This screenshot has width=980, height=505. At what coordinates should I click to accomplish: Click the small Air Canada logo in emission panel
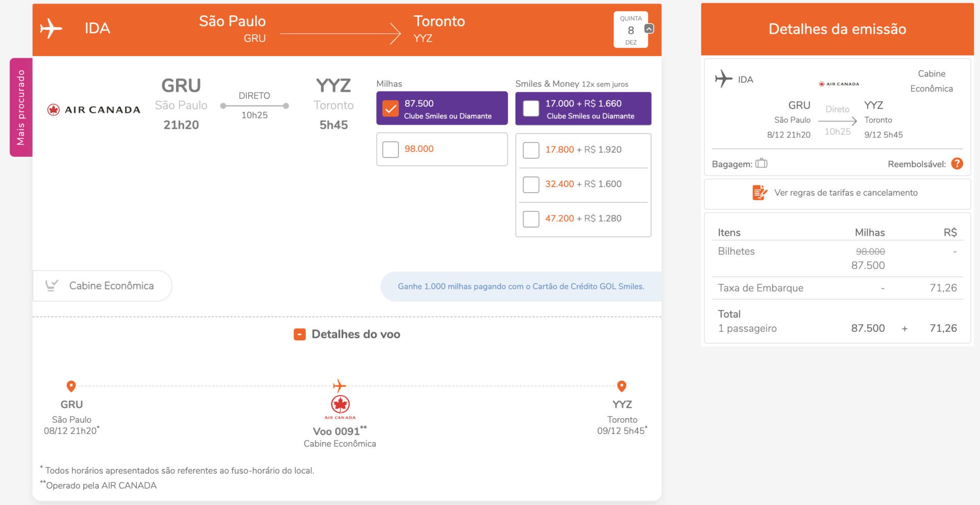[x=839, y=84]
